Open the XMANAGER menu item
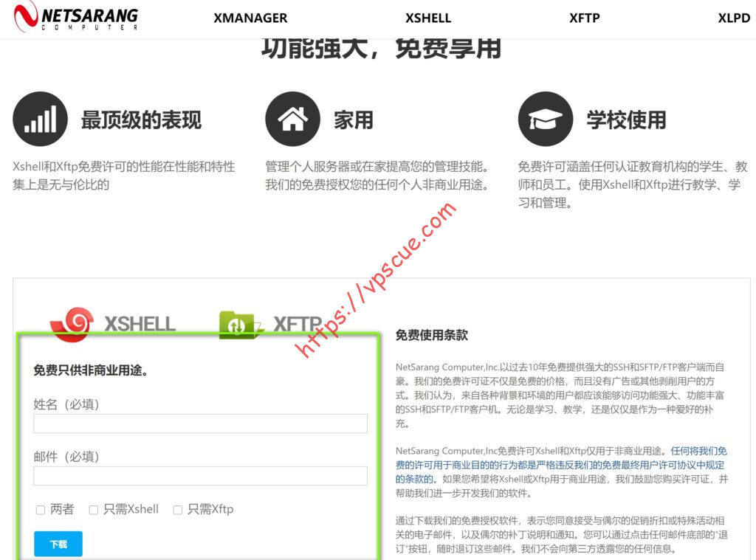The height and width of the screenshot is (560, 756). click(250, 18)
